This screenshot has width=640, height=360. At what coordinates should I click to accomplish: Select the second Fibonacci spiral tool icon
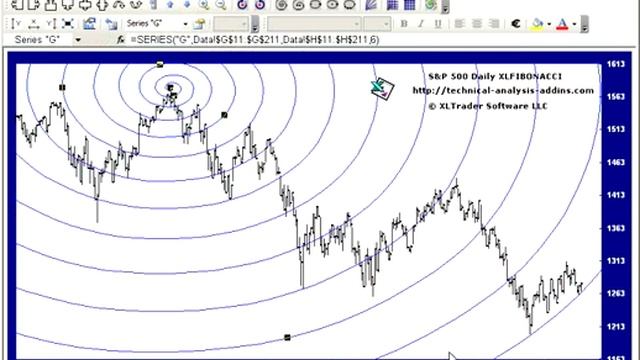[298, 5]
